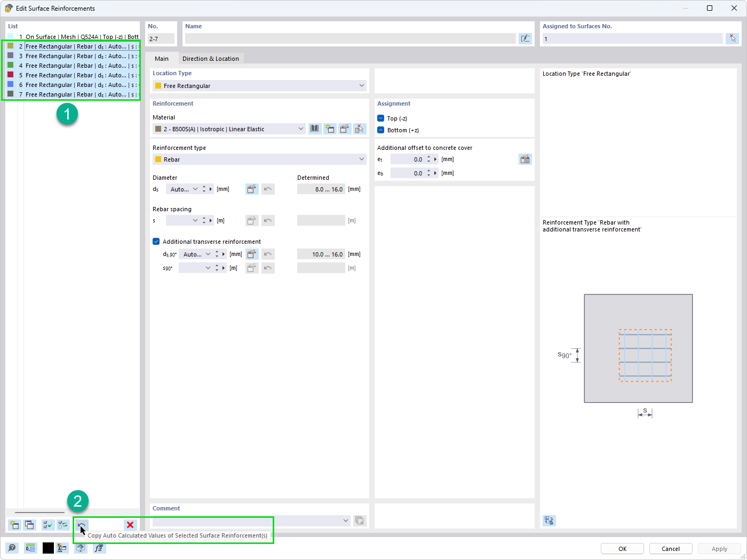Viewport: 747px width, 560px height.
Task: Toggle the Bottom (+z) assignment checkbox
Action: [x=381, y=130]
